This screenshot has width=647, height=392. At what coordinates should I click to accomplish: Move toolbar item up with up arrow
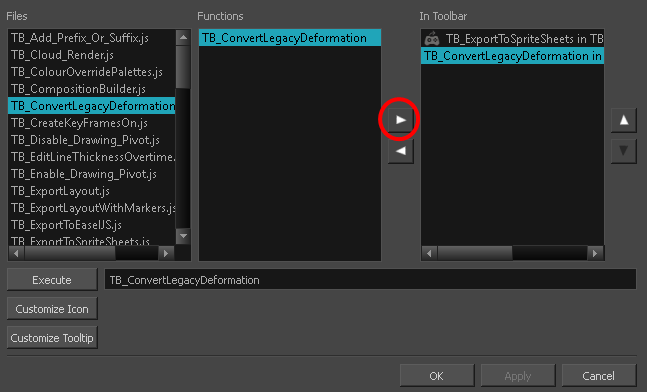tap(623, 120)
